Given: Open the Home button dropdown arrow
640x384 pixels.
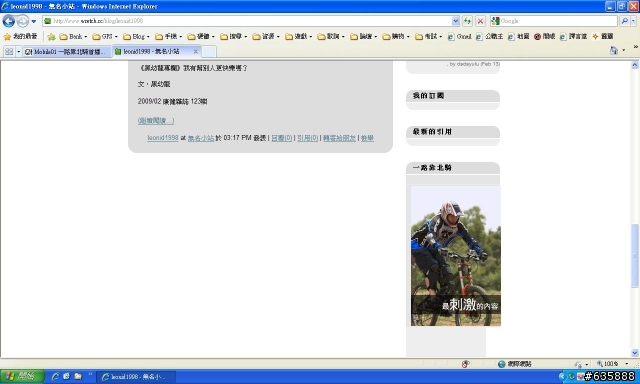Looking at the screenshot, I should point(623,51).
